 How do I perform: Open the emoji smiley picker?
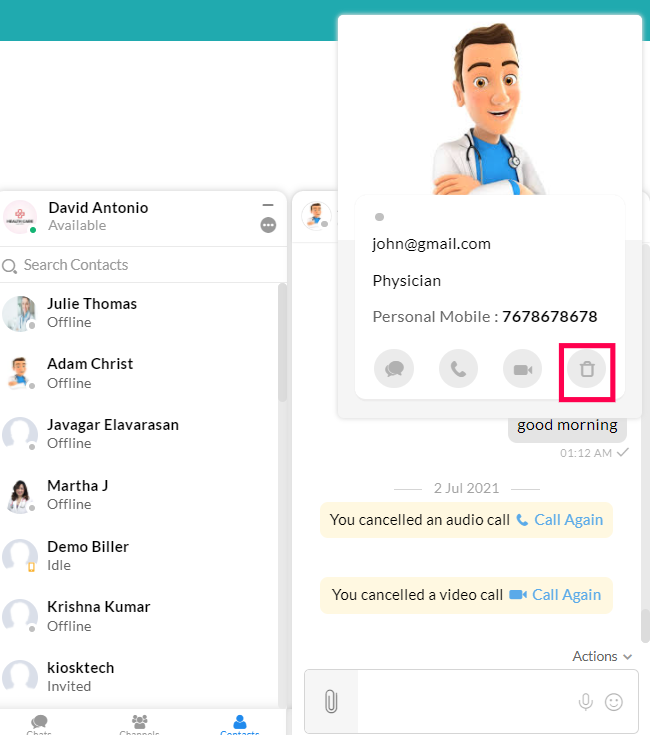614,702
